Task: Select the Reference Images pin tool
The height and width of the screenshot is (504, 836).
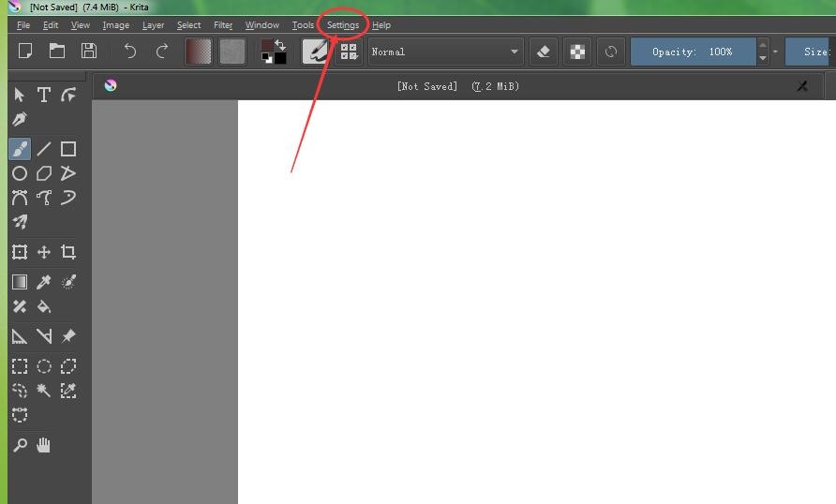Action: 68,336
